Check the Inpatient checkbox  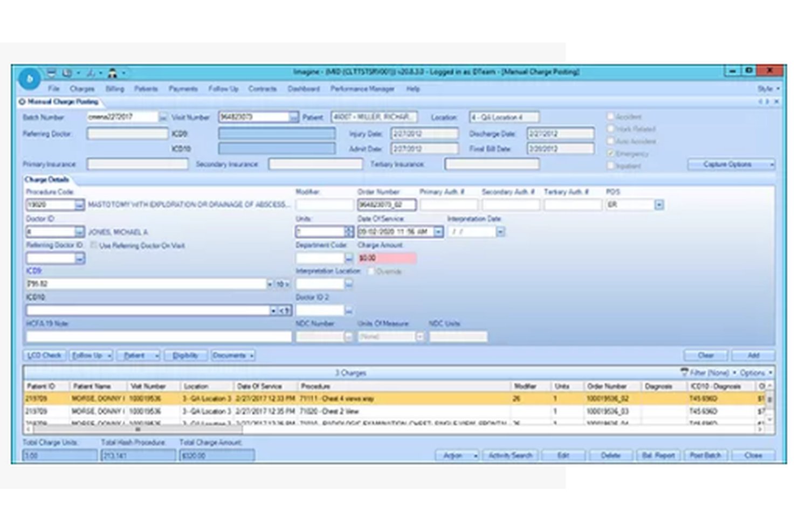tap(610, 166)
